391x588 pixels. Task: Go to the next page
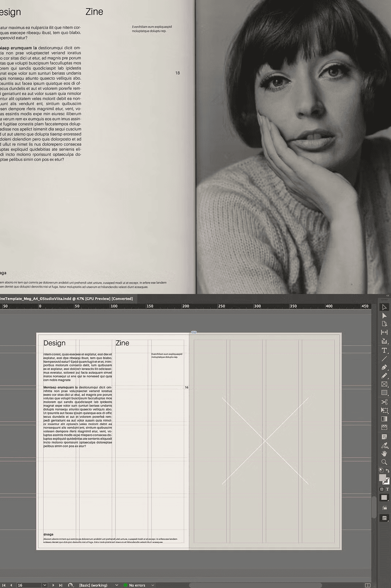pyautogui.click(x=53, y=585)
